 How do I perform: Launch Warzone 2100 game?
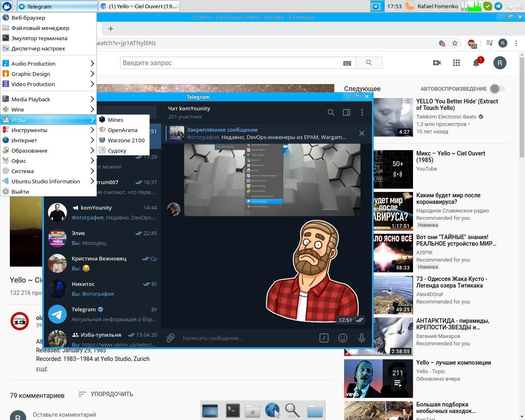point(123,140)
